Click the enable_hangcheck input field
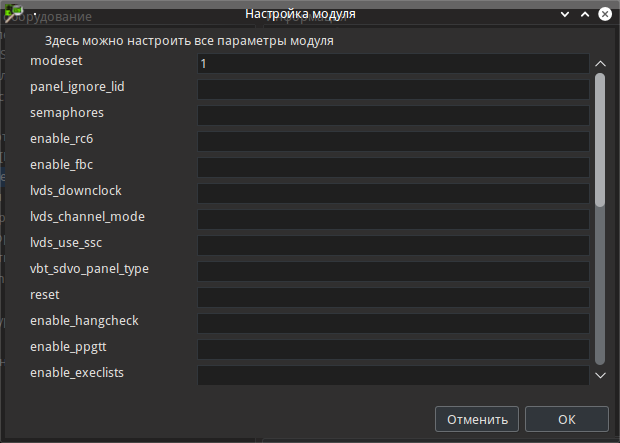This screenshot has width=620, height=443. 392,323
